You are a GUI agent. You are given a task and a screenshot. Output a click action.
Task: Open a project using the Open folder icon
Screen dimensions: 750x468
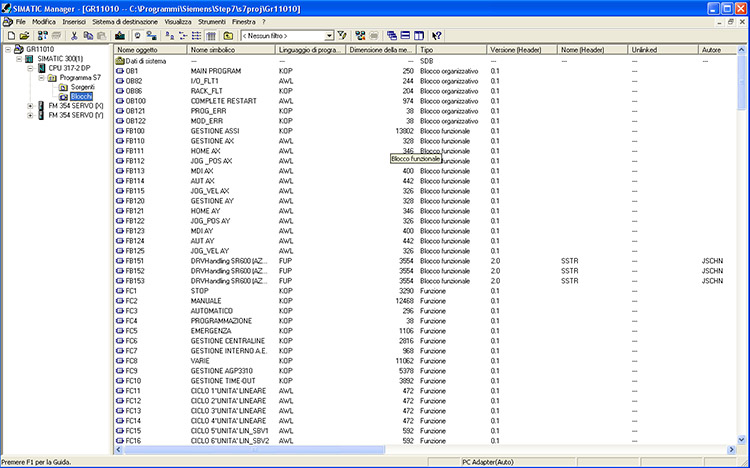(24, 35)
